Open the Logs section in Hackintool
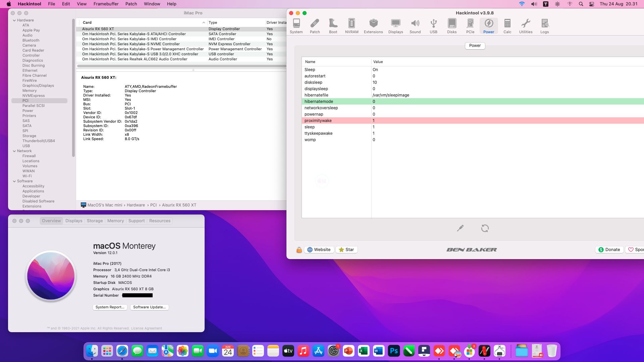Viewport: 644px width, 362px height. [544, 26]
